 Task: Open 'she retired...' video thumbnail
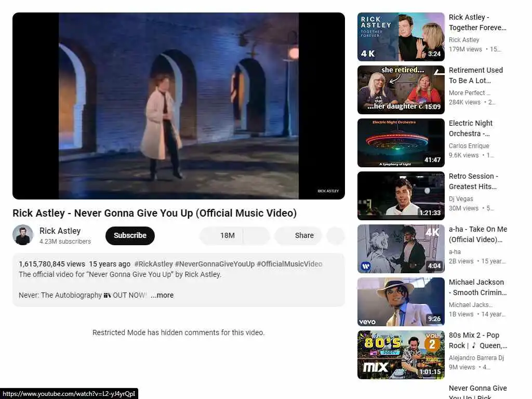click(401, 90)
